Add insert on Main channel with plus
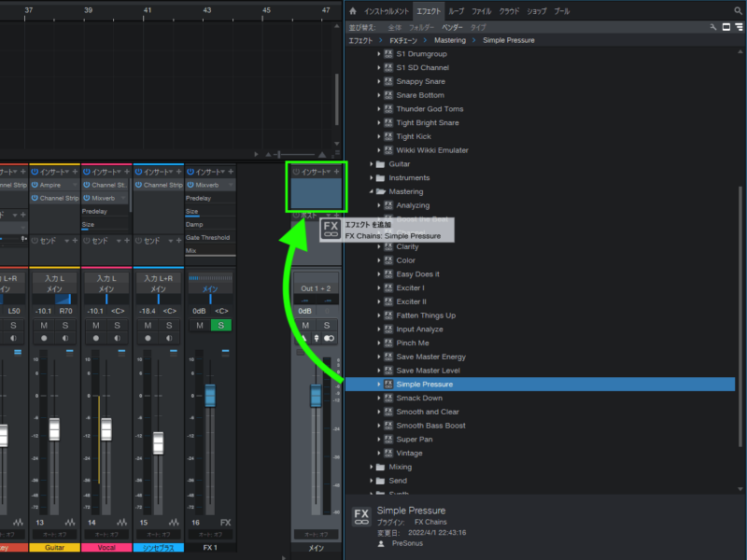747x560 pixels. coord(336,172)
